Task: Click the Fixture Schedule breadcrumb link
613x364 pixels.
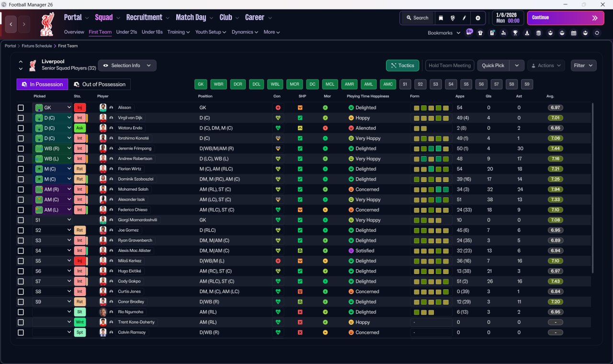Action: pyautogui.click(x=37, y=46)
